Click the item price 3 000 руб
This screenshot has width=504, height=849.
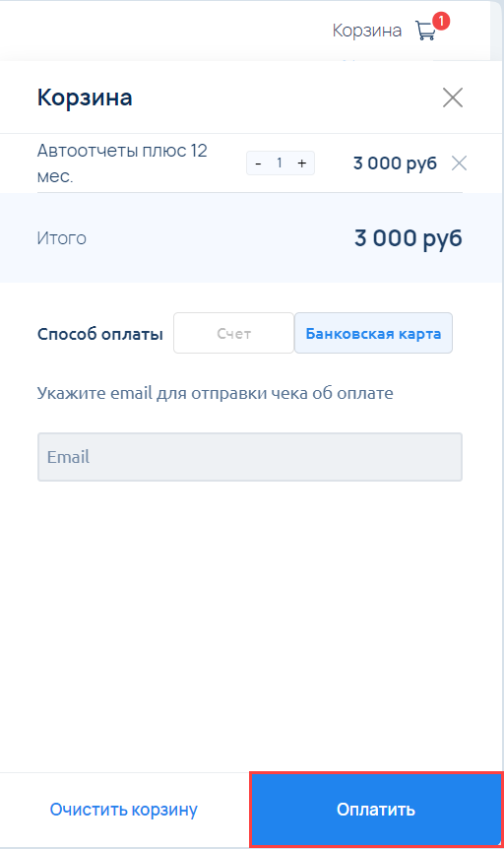tap(395, 163)
